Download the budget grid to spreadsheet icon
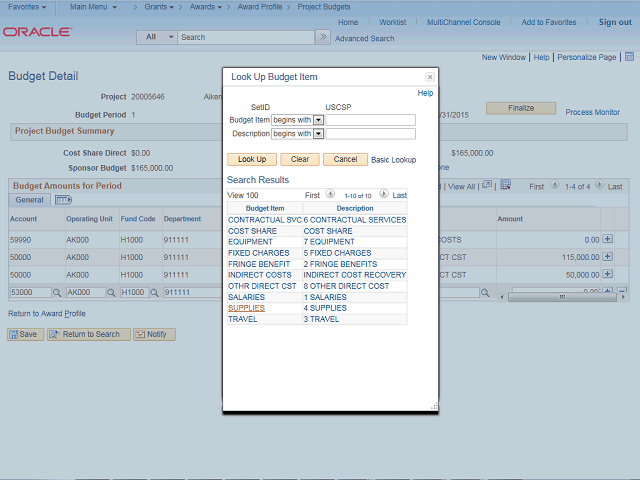The height and width of the screenshot is (480, 640). coord(506,185)
